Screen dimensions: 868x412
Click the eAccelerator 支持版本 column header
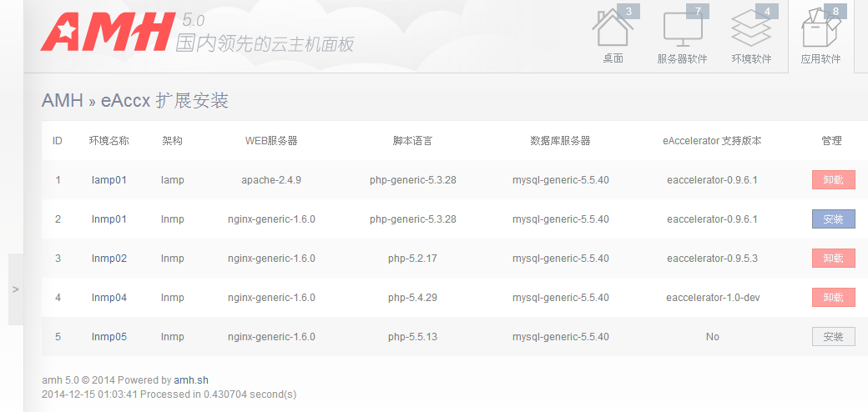[x=712, y=141]
